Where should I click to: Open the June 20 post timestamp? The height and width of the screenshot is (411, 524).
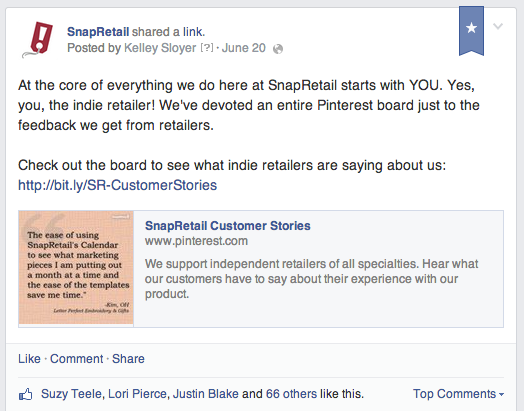pos(244,48)
